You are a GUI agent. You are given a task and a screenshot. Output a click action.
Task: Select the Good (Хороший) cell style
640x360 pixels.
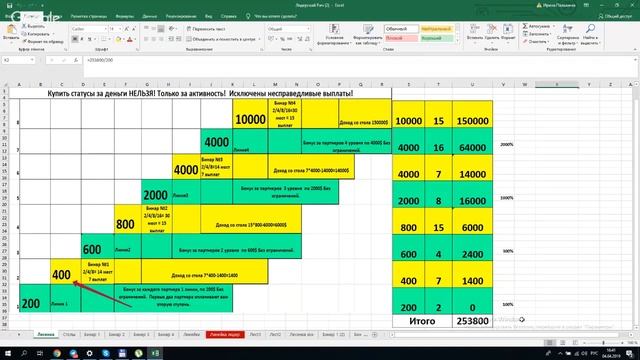click(x=436, y=38)
